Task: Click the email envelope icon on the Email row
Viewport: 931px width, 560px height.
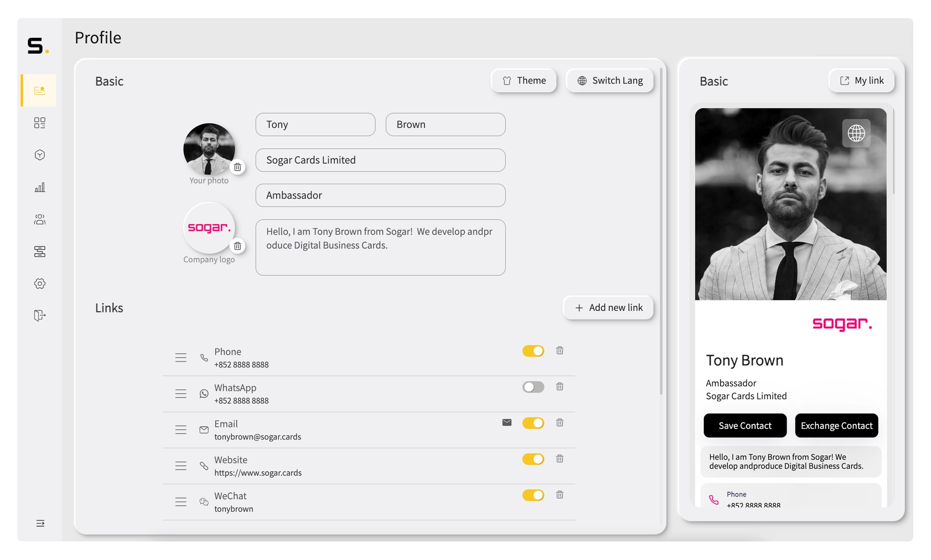Action: (x=507, y=423)
